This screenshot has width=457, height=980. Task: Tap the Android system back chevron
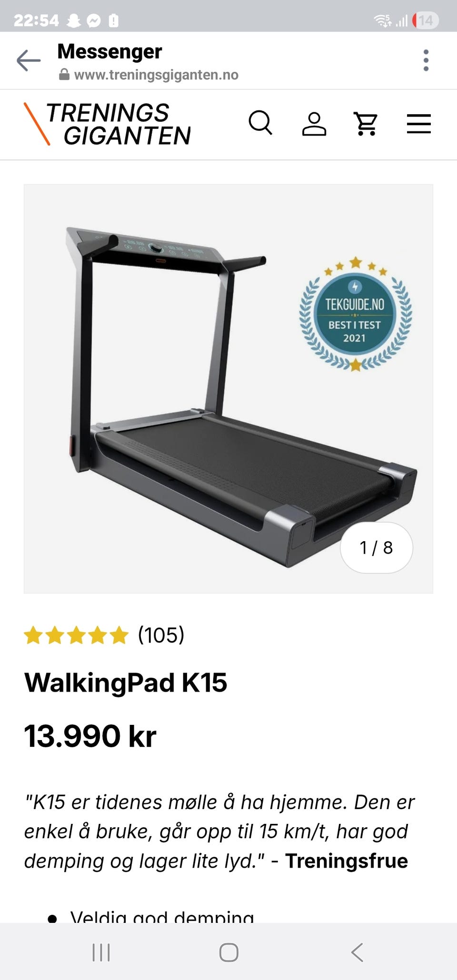[x=357, y=952]
